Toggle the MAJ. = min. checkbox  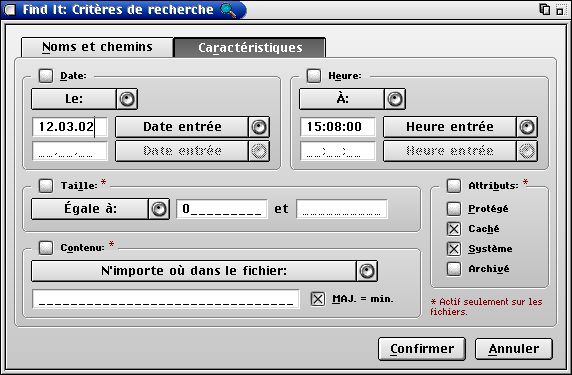point(318,299)
